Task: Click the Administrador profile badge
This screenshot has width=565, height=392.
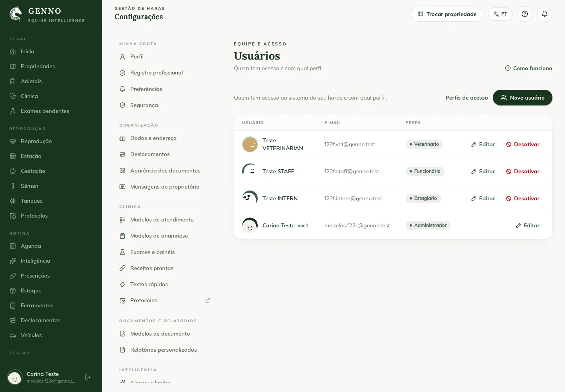Action: 428,225
